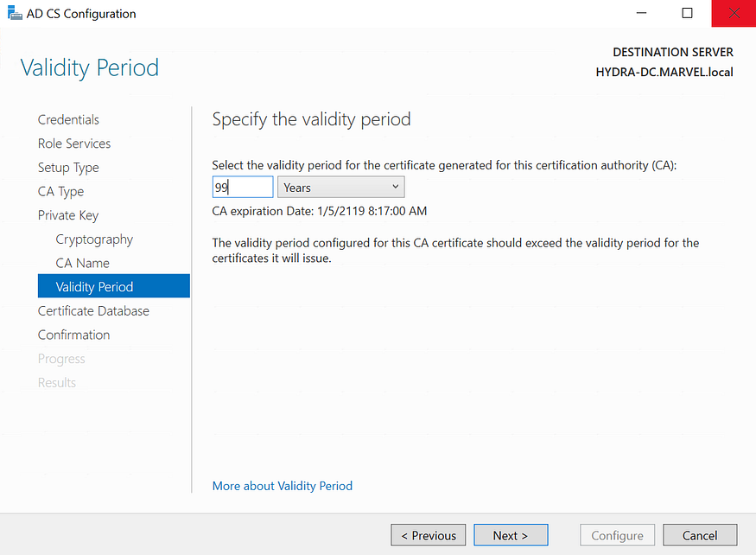Click the dropdown arrow next to Years
This screenshot has width=756, height=555.
(x=394, y=186)
